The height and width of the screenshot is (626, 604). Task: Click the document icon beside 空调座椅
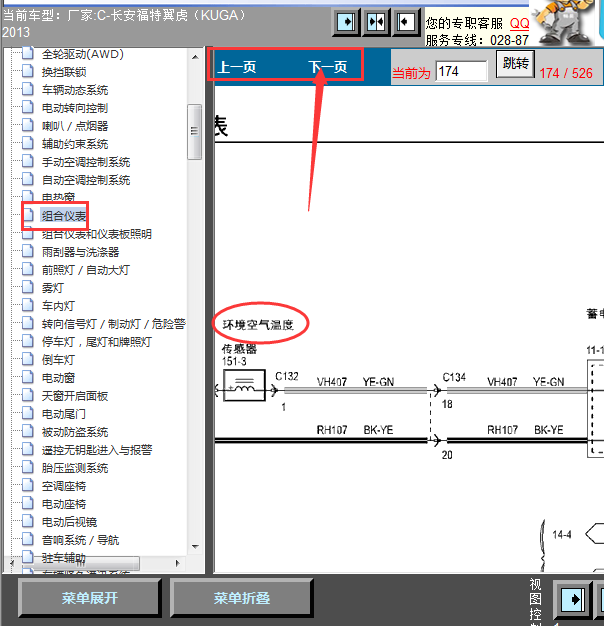(x=28, y=485)
